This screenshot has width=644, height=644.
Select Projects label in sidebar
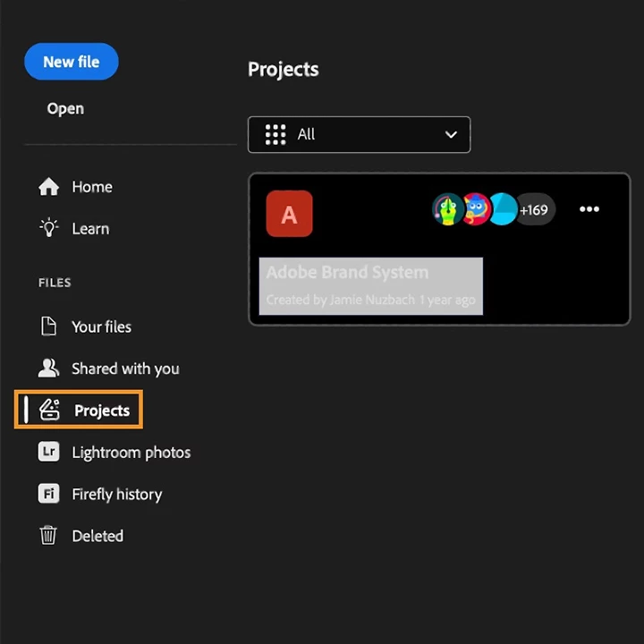click(x=102, y=411)
